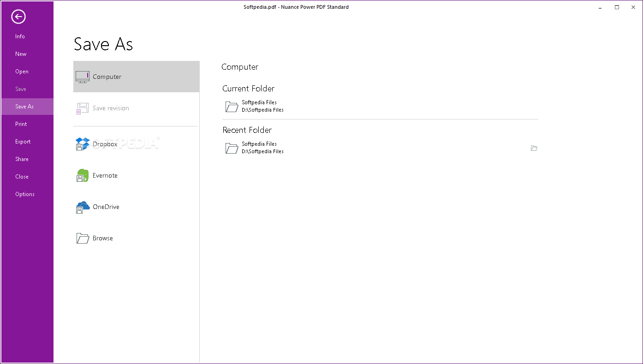Click small open-folder icon beside Recent Folder entry

[x=534, y=148]
